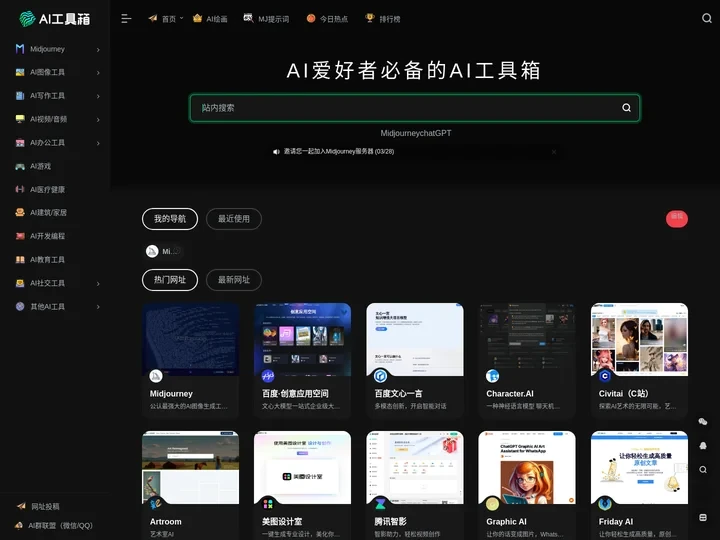
Task: Expand the 其他AI工具 chevron
Action: click(98, 307)
